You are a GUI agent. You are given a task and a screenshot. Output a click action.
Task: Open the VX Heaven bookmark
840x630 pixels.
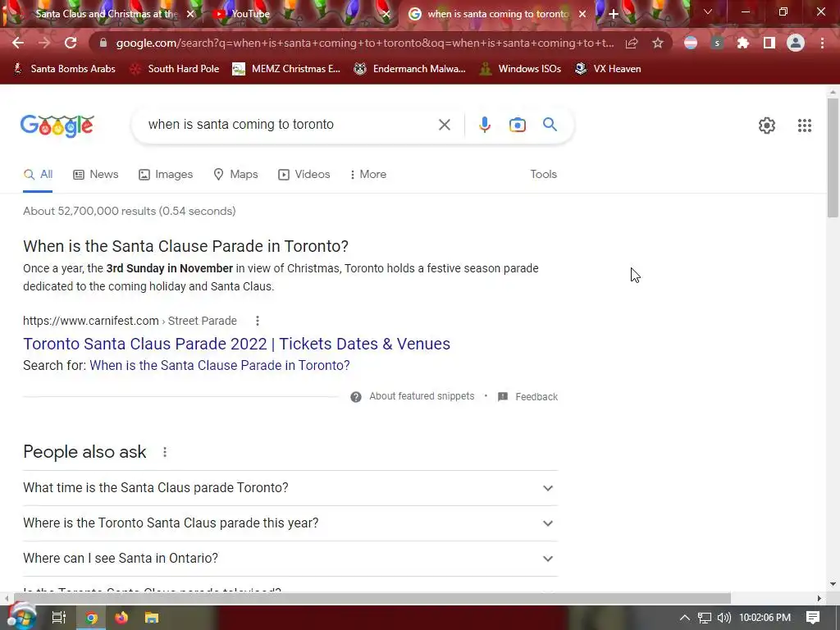point(608,69)
